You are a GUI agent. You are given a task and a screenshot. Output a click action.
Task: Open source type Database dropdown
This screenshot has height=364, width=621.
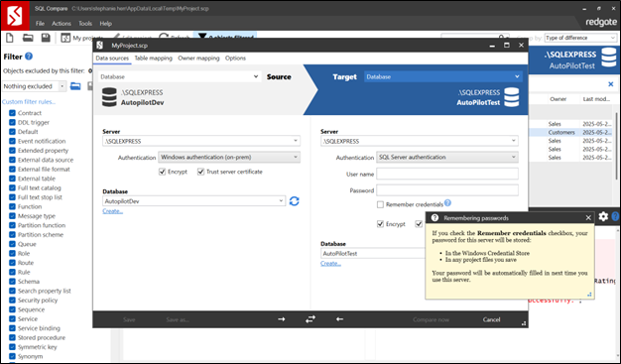click(180, 76)
